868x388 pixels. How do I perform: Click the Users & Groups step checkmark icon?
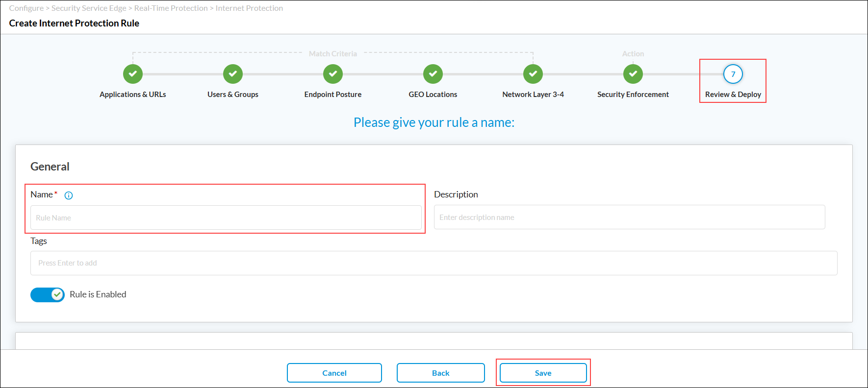pyautogui.click(x=233, y=74)
